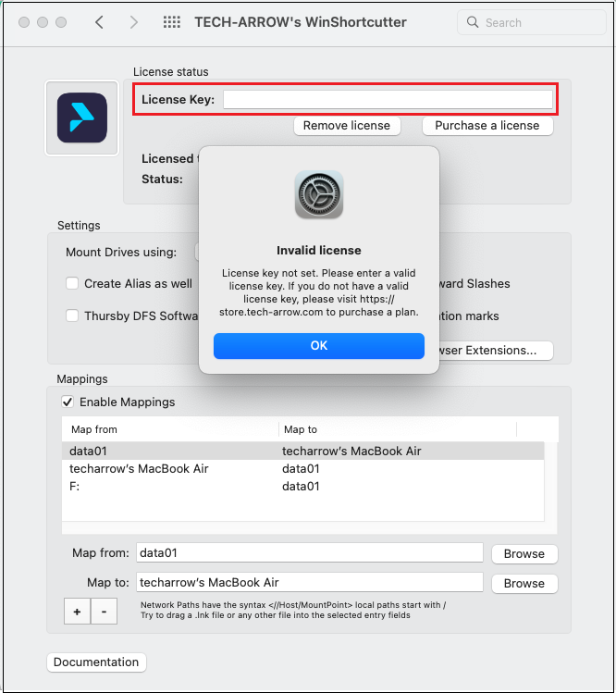Click the WinShortcutter app logo icon
This screenshot has height=693, width=616.
point(81,118)
